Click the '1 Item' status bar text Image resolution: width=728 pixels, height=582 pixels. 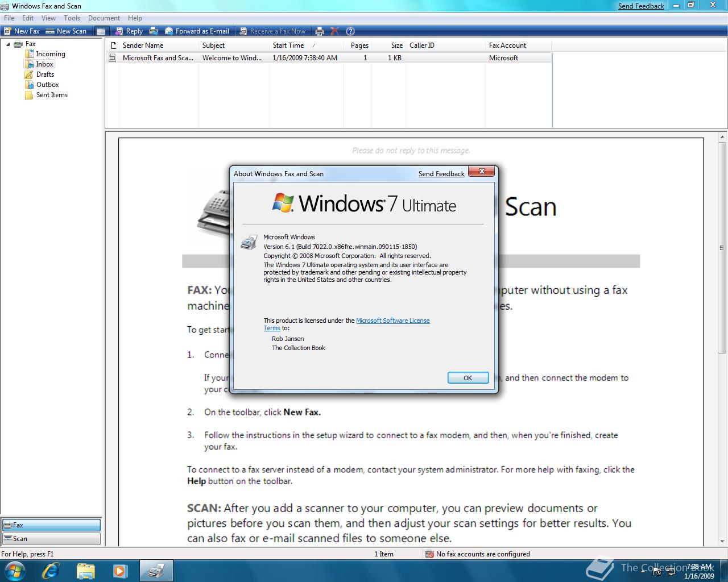[384, 554]
